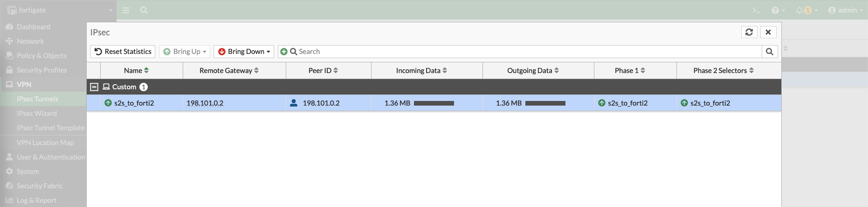
Task: Open the admin user menu
Action: pyautogui.click(x=845, y=10)
